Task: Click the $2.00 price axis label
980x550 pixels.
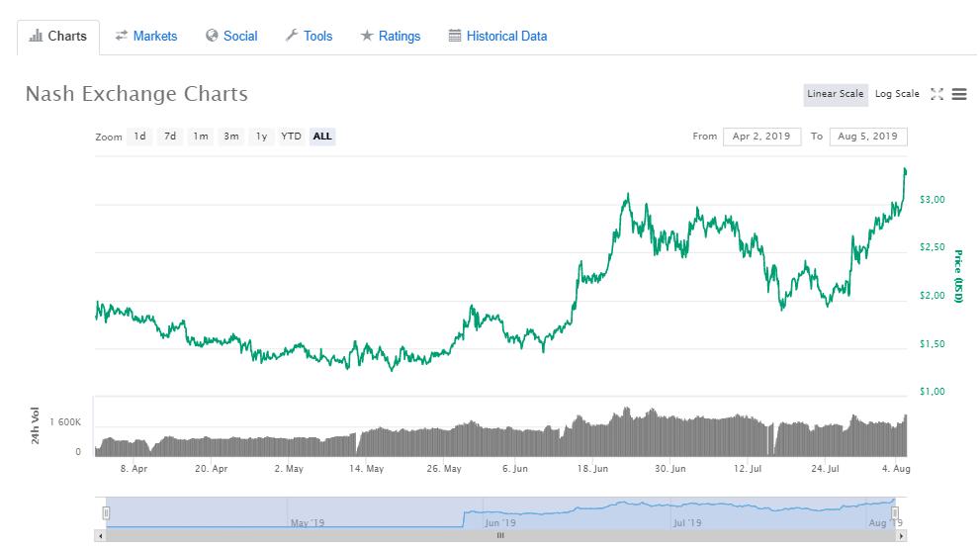Action: tap(932, 296)
